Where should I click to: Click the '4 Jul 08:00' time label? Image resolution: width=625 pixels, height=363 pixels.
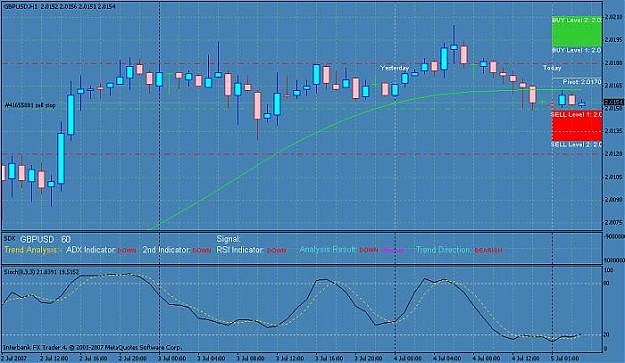click(486, 358)
